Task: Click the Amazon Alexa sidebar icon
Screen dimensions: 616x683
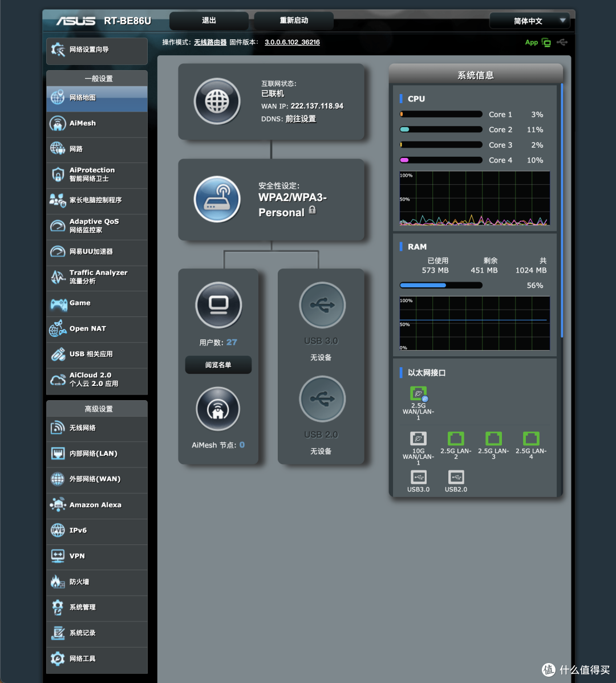Action: [x=58, y=505]
